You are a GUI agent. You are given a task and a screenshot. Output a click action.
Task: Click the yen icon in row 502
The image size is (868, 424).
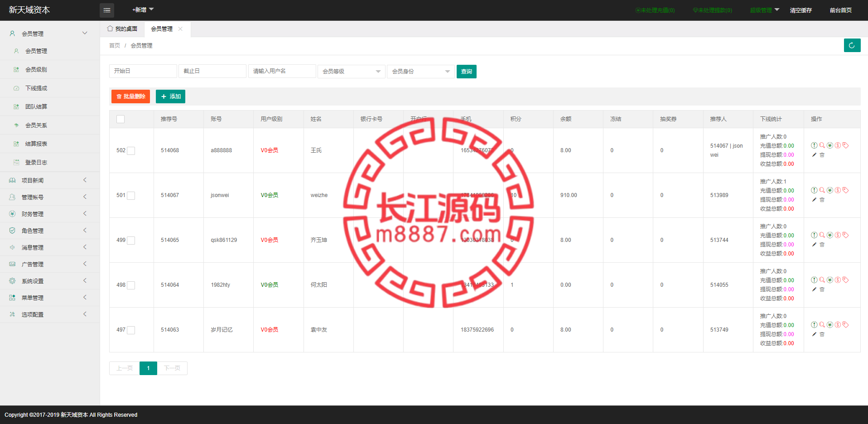(x=829, y=145)
